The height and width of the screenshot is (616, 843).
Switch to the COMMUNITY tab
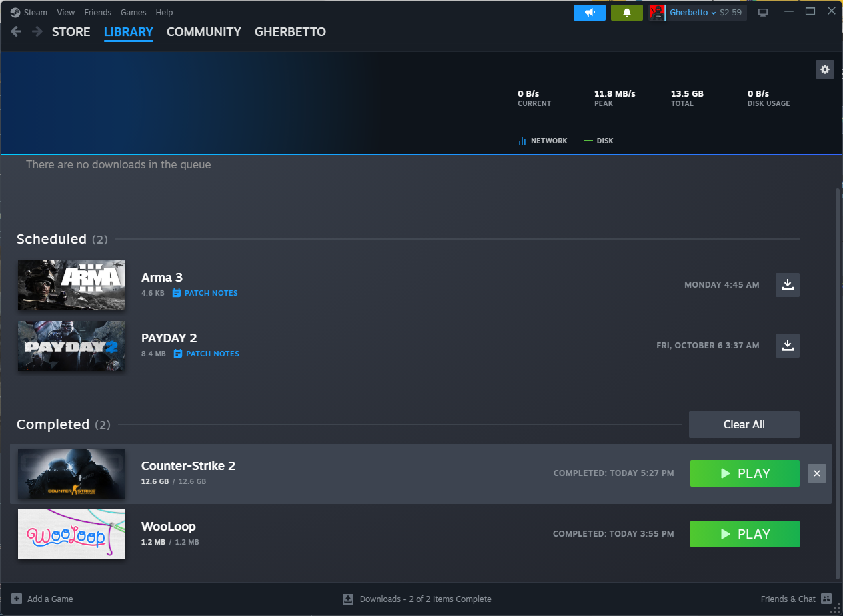(x=204, y=32)
